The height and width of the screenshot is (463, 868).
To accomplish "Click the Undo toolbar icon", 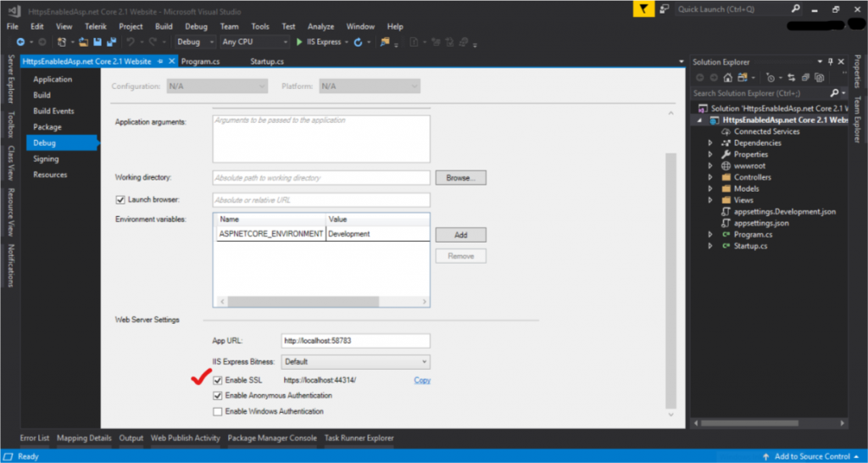I will point(131,42).
